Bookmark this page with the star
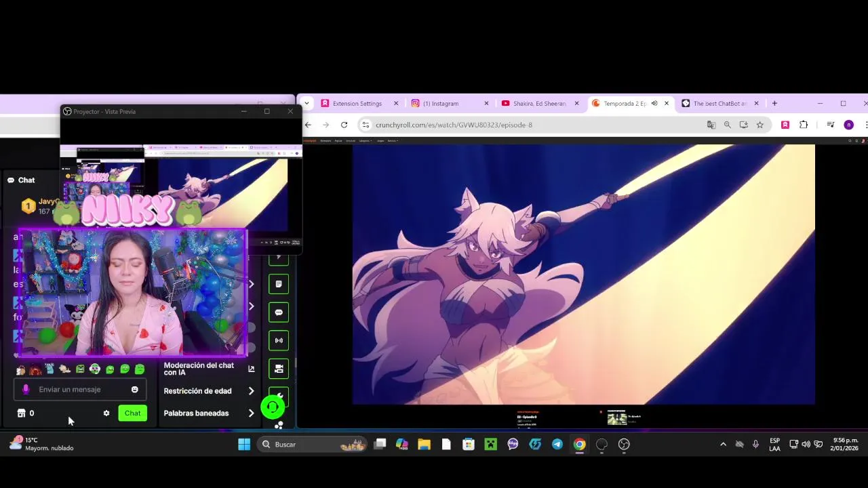Viewport: 868px width, 488px height. (x=760, y=125)
